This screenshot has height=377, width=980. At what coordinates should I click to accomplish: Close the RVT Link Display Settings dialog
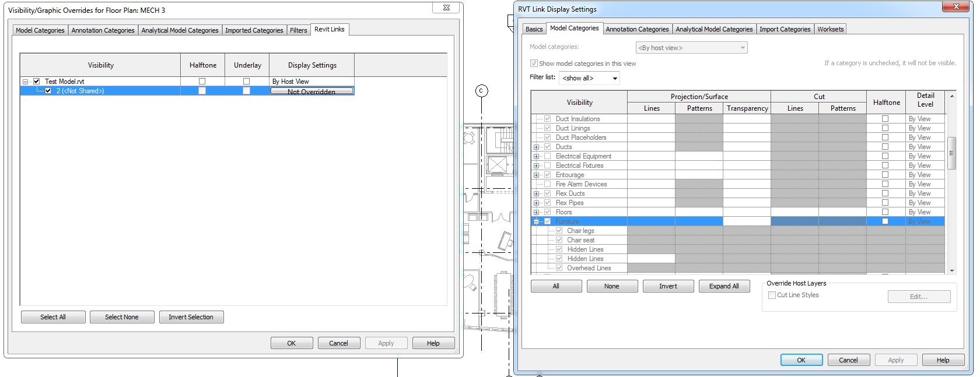coord(956,7)
